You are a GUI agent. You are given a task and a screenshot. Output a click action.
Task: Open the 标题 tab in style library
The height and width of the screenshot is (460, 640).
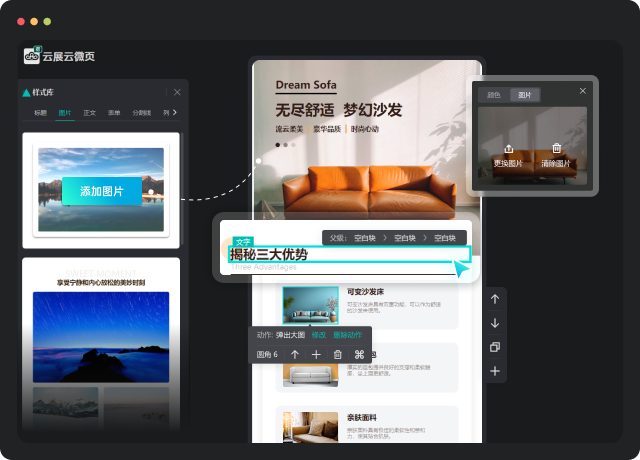click(x=40, y=113)
